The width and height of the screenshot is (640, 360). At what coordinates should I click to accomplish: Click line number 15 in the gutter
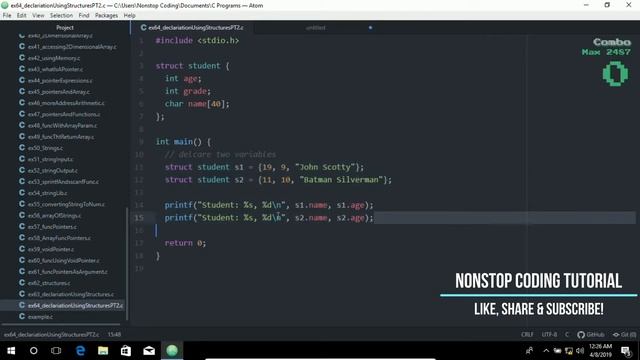pyautogui.click(x=139, y=218)
